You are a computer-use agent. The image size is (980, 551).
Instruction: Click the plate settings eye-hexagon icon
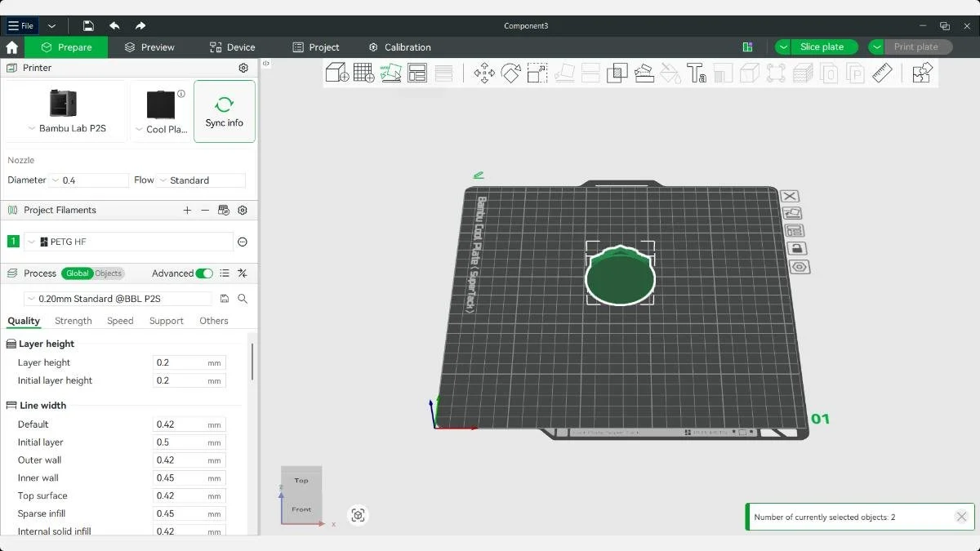(x=800, y=267)
